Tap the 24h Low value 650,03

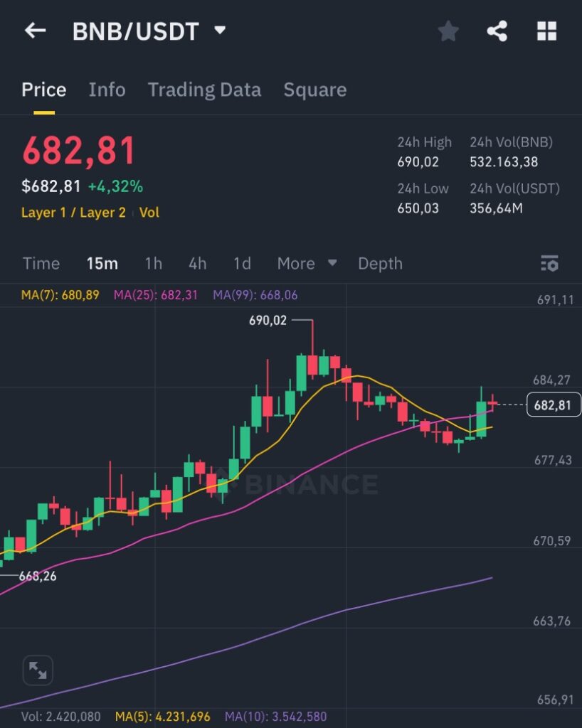[418, 208]
